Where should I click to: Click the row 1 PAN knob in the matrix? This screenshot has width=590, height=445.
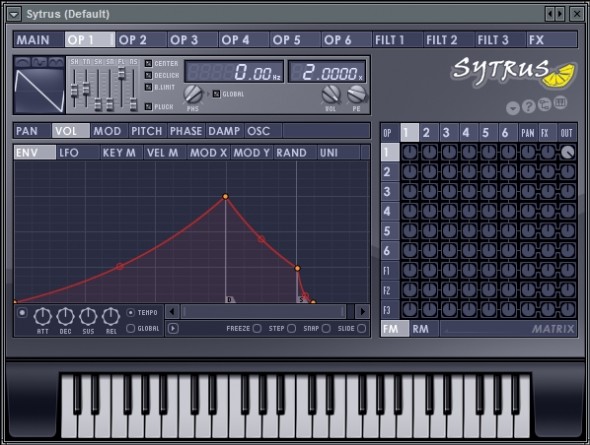(x=528, y=152)
